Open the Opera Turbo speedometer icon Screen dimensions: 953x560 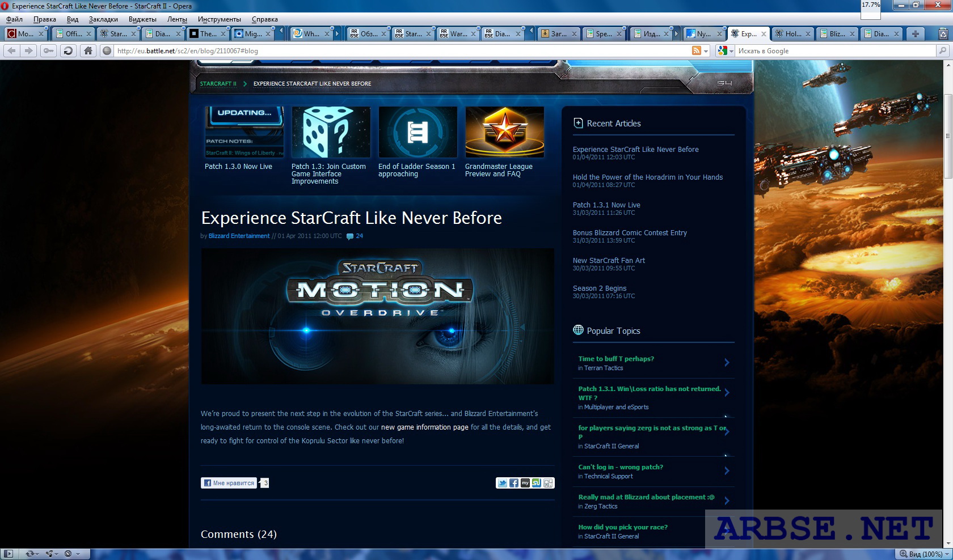[68, 554]
